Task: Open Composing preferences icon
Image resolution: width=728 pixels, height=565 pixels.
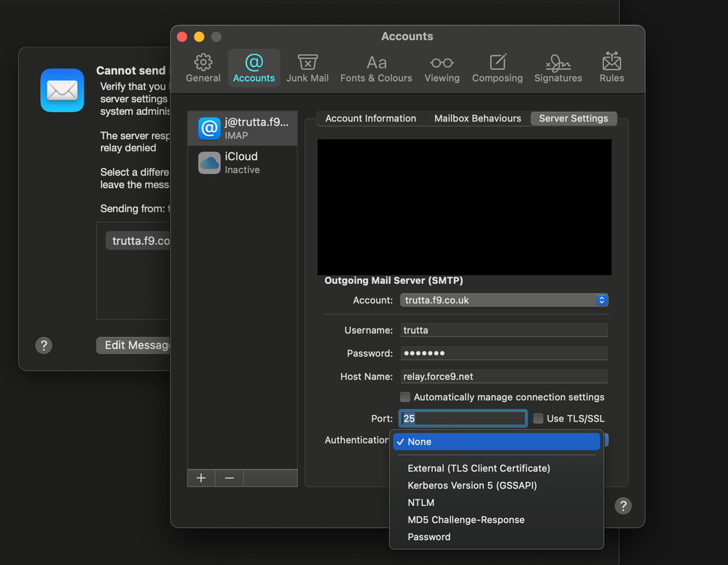Action: pyautogui.click(x=497, y=68)
